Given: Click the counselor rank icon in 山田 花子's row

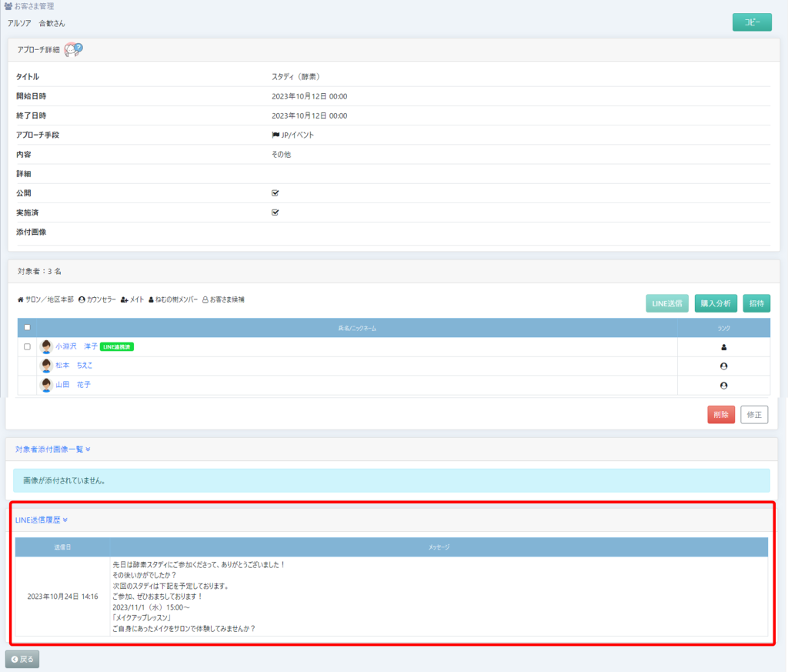Looking at the screenshot, I should (x=723, y=385).
